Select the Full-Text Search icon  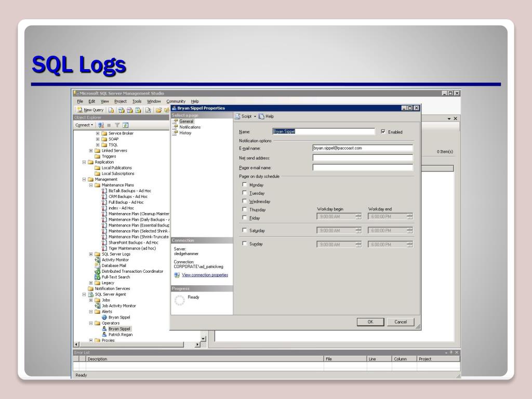(97, 277)
